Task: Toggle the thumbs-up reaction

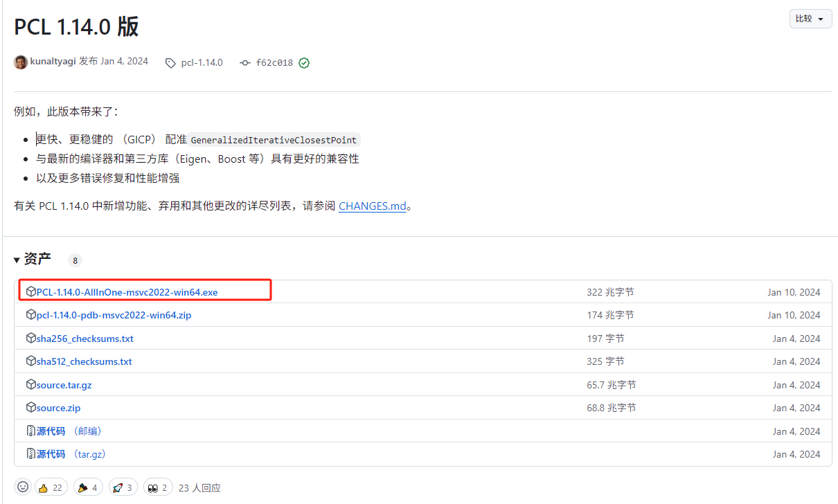Action: (x=51, y=487)
